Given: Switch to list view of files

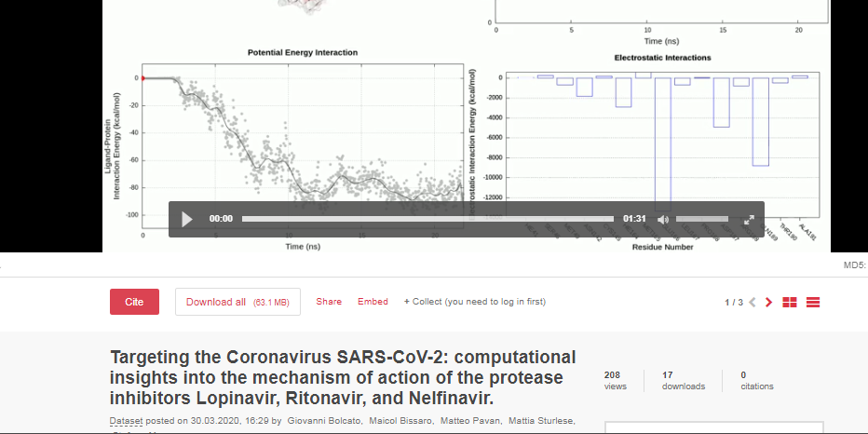Looking at the screenshot, I should pos(813,302).
